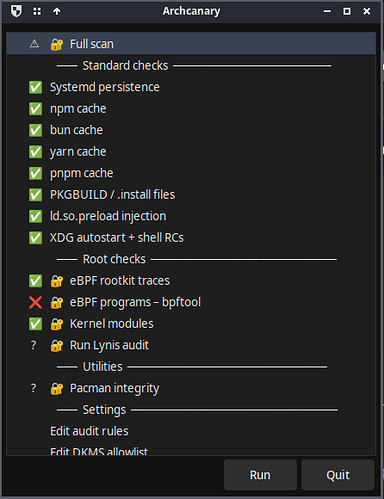Minimize the Archcanary window
This screenshot has width=384, height=499.
(327, 11)
